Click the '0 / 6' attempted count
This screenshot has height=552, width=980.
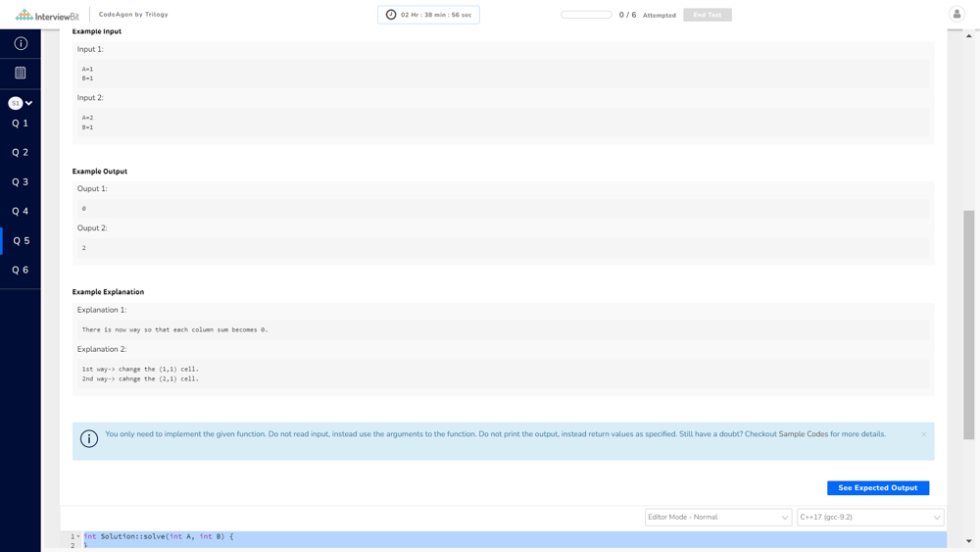point(627,15)
